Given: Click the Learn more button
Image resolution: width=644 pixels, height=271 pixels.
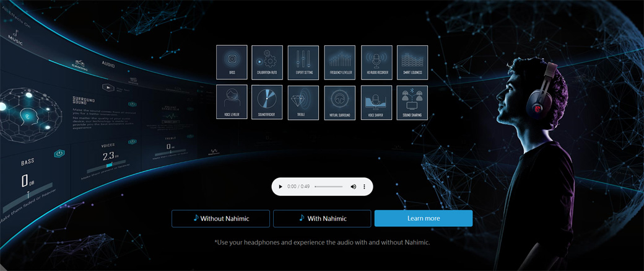Looking at the screenshot, I should pyautogui.click(x=424, y=218).
